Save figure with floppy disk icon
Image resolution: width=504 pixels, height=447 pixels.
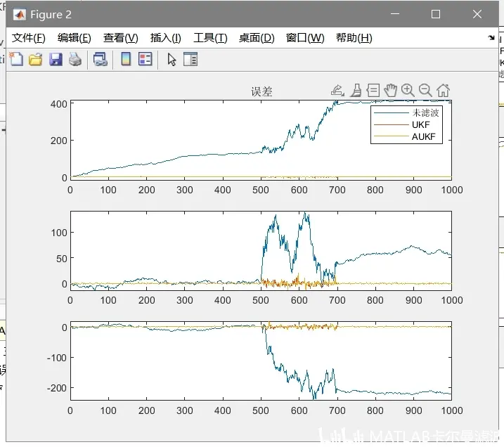[x=56, y=60]
